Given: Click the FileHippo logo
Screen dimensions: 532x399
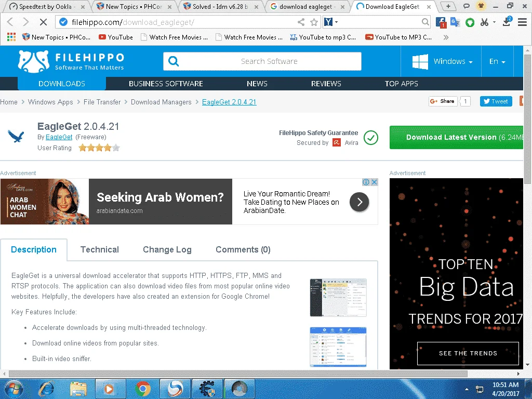Looking at the screenshot, I should coord(71,61).
